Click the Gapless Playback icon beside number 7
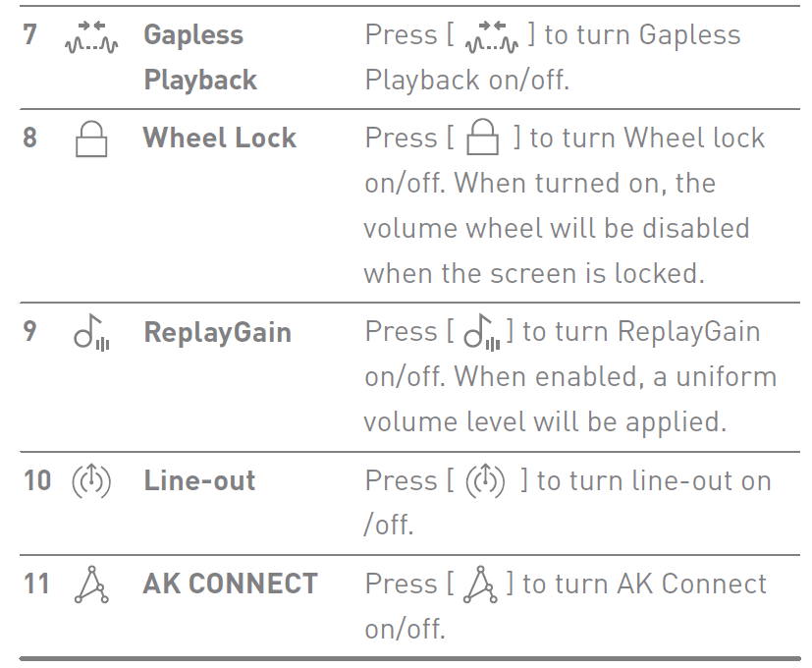This screenshot has width=812, height=668. (x=90, y=38)
